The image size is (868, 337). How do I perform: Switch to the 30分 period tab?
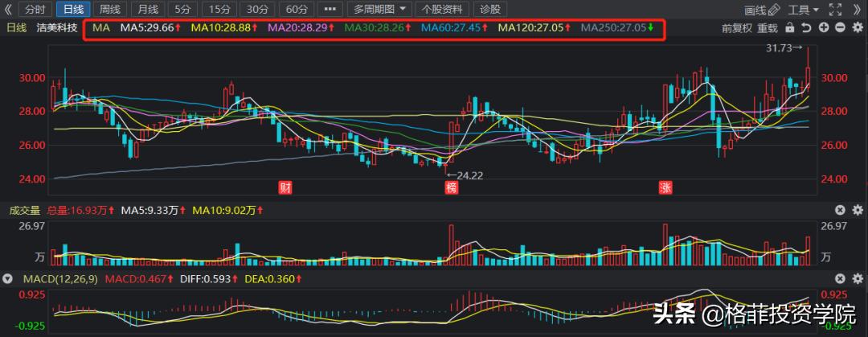(257, 10)
